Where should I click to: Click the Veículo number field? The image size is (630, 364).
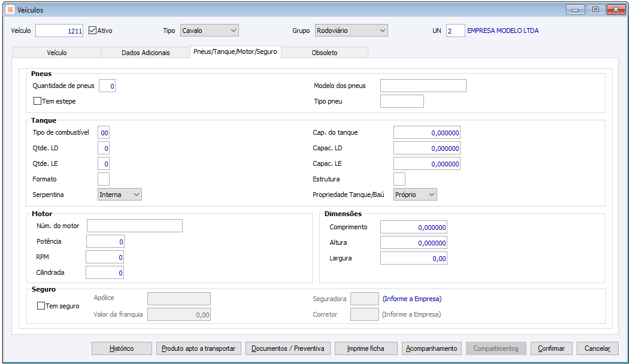pyautogui.click(x=59, y=31)
